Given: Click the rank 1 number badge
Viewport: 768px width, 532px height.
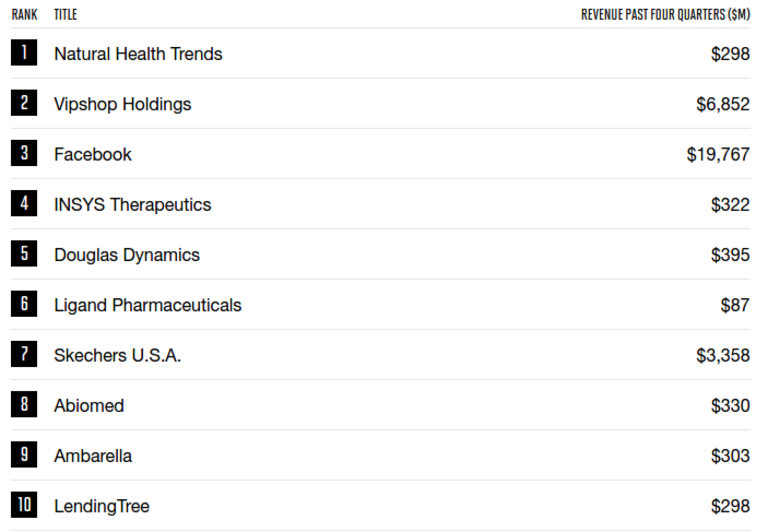Looking at the screenshot, I should pyautogui.click(x=24, y=53).
